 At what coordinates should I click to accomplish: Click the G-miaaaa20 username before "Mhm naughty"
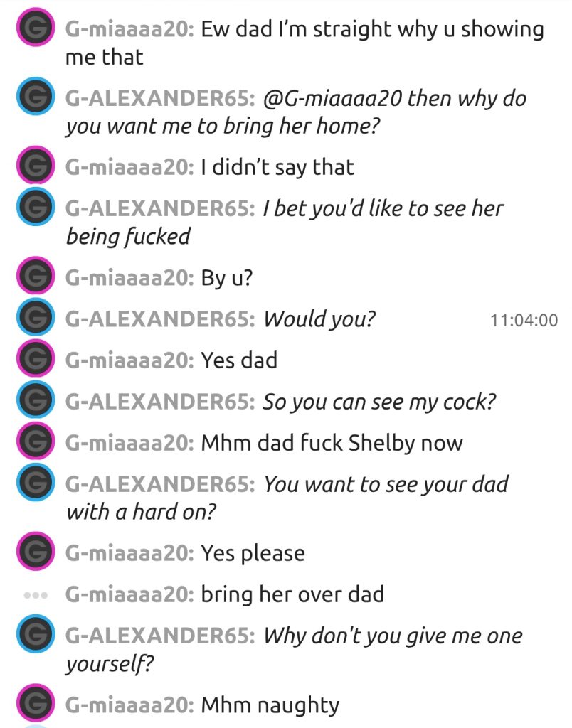click(129, 705)
